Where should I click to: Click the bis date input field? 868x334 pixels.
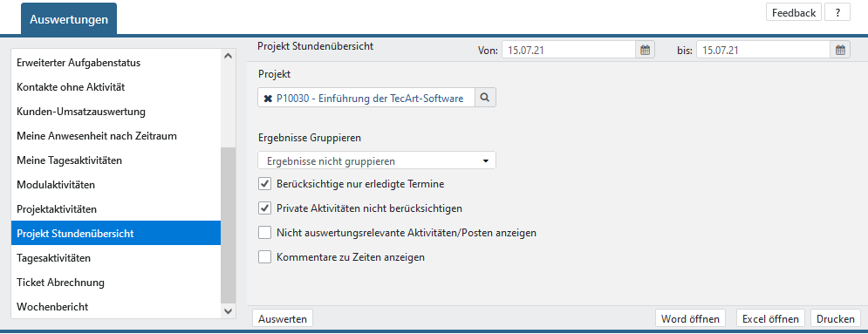[x=763, y=51]
